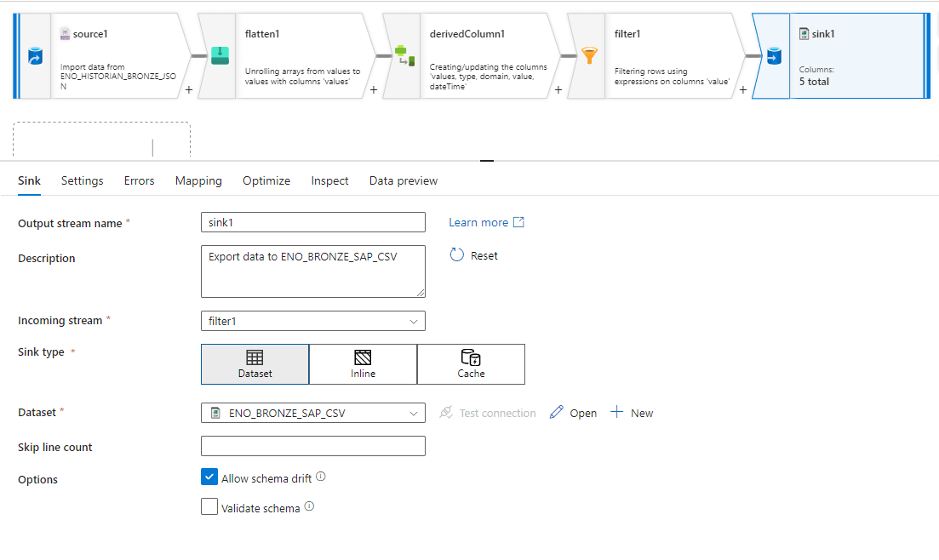
Task: Uncheck Allow schema drift checkbox
Action: pyautogui.click(x=209, y=477)
